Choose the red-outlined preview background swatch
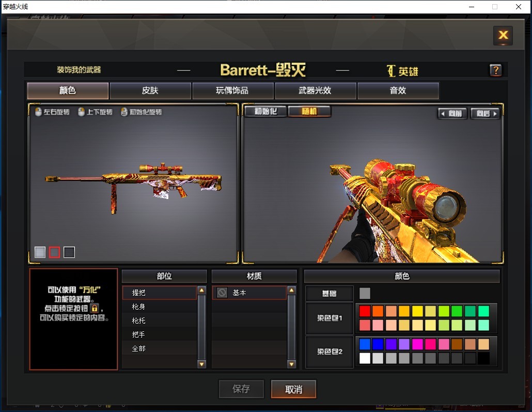Screen dimensions: 532x412 [55, 252]
